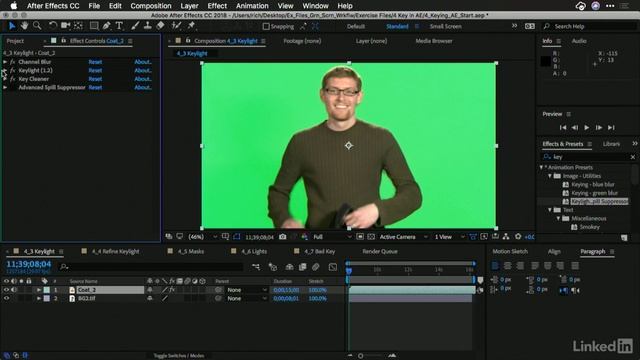Open About for Key Cleaner

(x=143, y=79)
